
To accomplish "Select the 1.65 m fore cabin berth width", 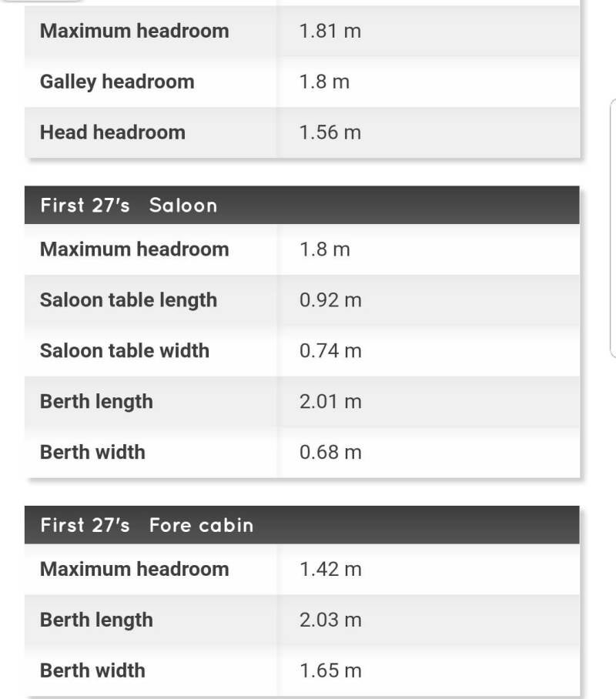I will click(x=330, y=671).
